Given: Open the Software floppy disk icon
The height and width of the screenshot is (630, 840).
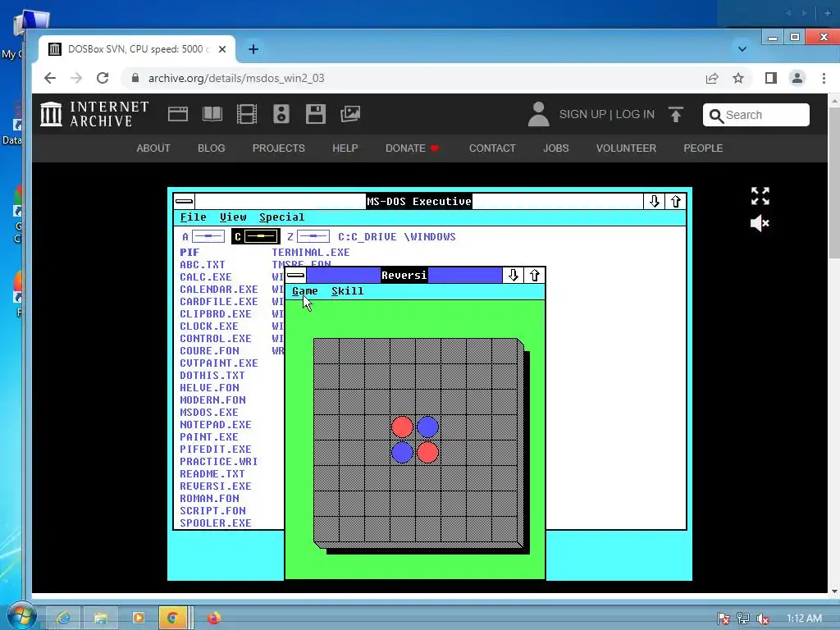Looking at the screenshot, I should coord(316,114).
